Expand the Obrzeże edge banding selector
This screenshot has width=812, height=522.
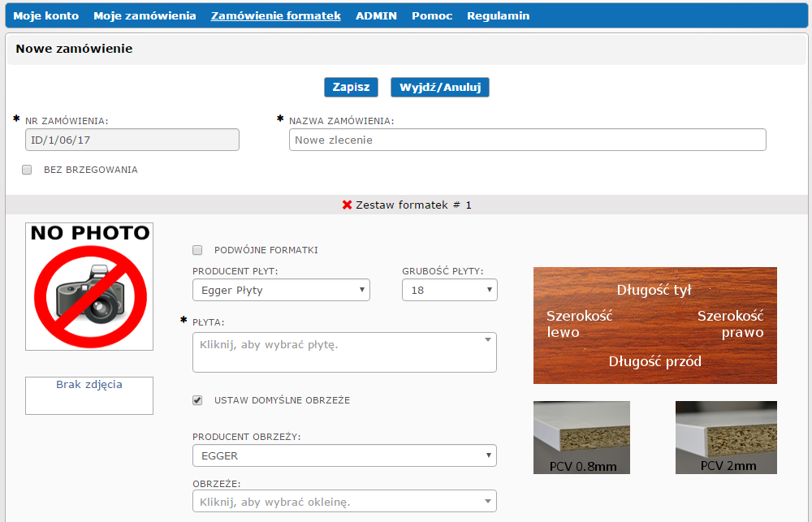(x=344, y=502)
